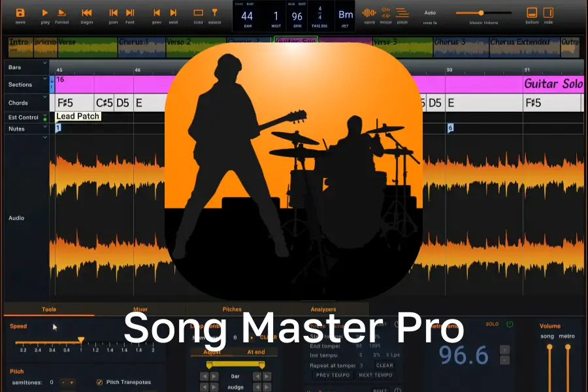Expand the Est Control track chevron
The height and width of the screenshot is (392, 588).
(45, 115)
